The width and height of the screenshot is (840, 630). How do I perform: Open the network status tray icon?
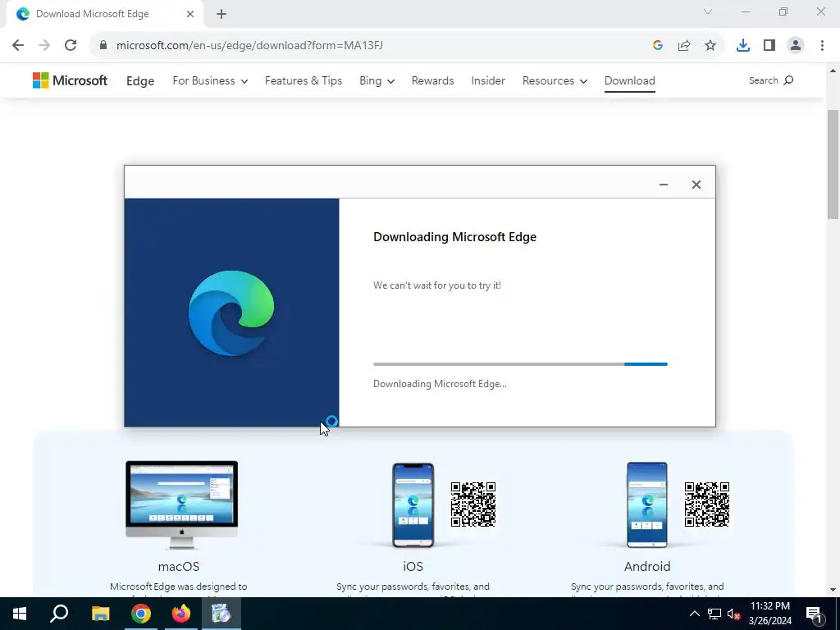(x=714, y=614)
